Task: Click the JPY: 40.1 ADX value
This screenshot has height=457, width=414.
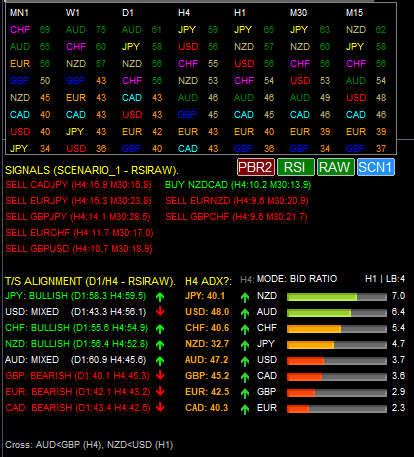Action: pos(205,296)
